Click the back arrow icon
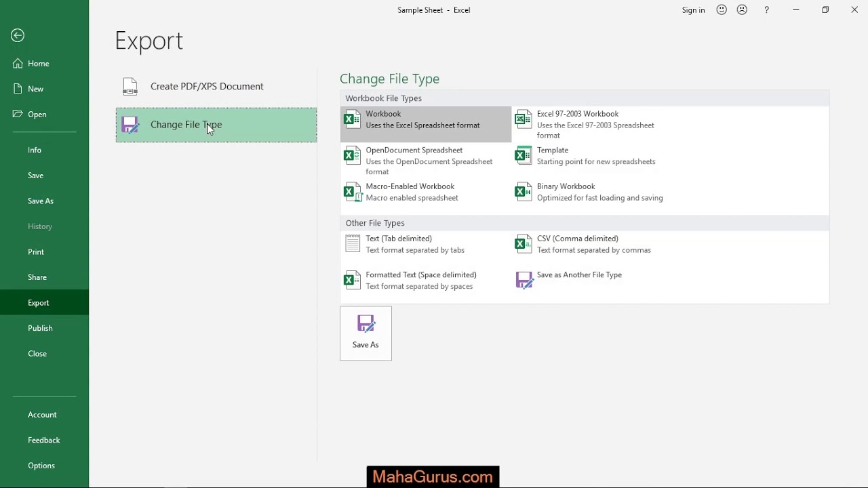The width and height of the screenshot is (868, 488). pos(18,36)
